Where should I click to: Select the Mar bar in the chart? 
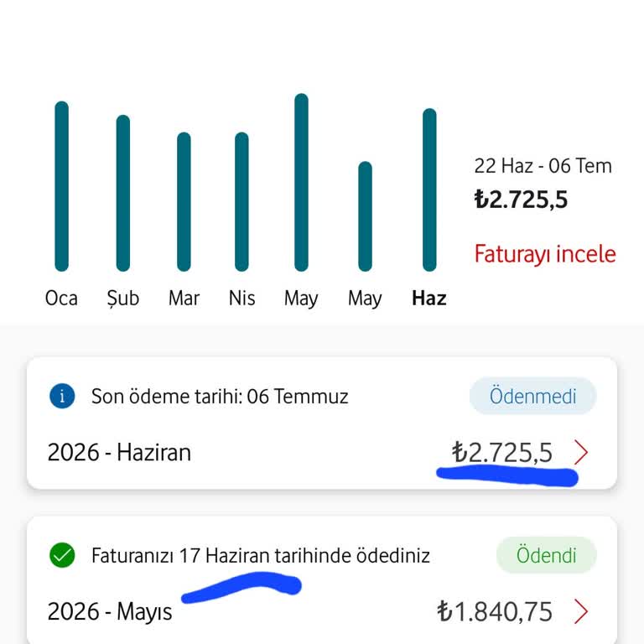[x=184, y=201]
